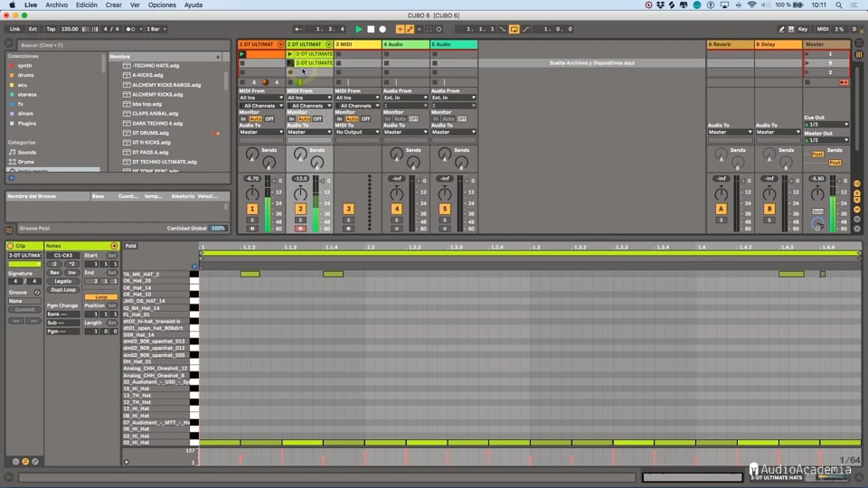Screen dimensions: 868x488
Task: Click the session record circle button
Action: [x=439, y=29]
